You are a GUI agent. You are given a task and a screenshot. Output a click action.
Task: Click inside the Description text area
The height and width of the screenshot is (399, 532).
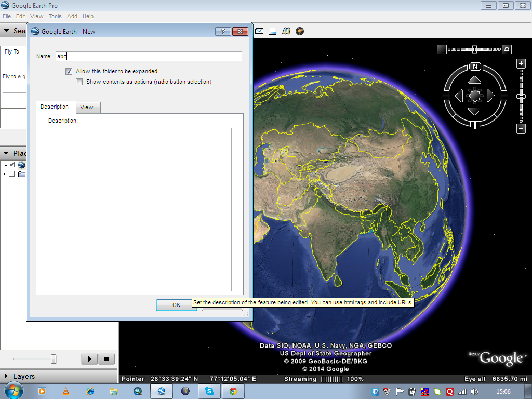[x=139, y=208]
